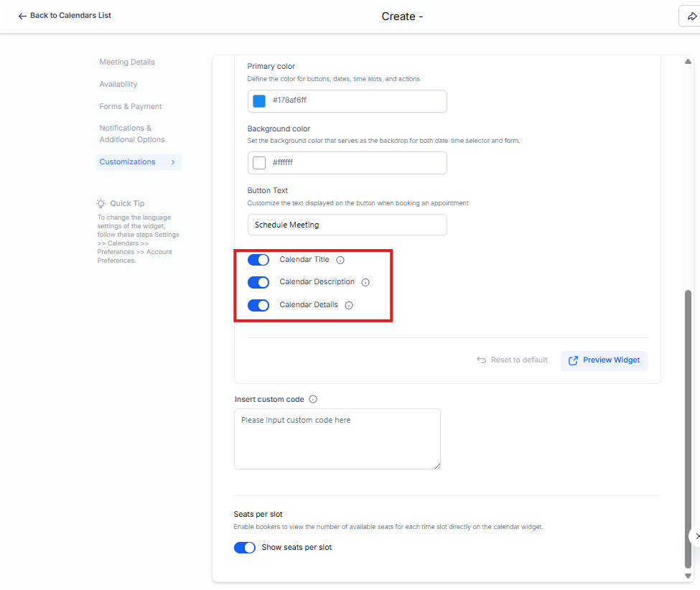700x590 pixels.
Task: Open the Forms & Payment section
Action: [x=131, y=107]
